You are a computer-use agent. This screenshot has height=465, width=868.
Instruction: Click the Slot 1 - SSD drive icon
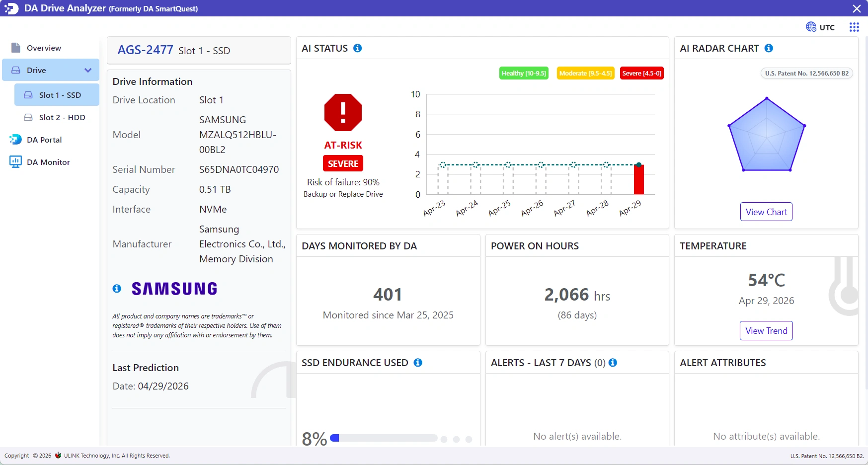[x=28, y=95]
